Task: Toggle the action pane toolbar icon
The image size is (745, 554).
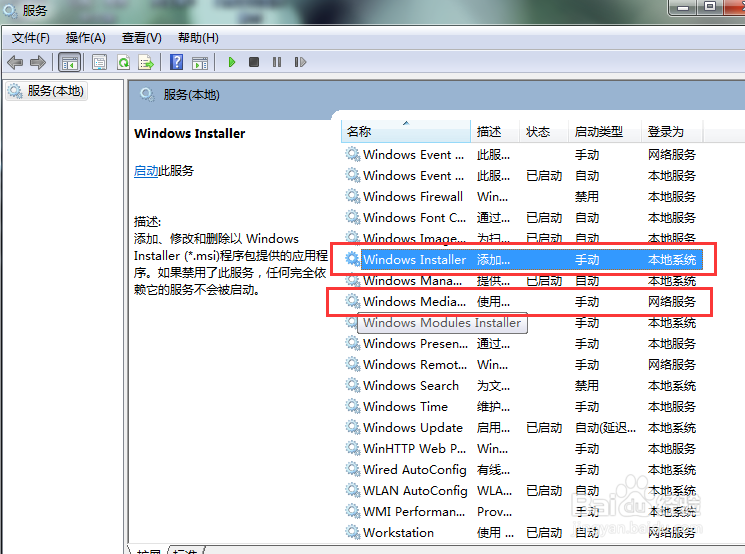Action: 200,62
